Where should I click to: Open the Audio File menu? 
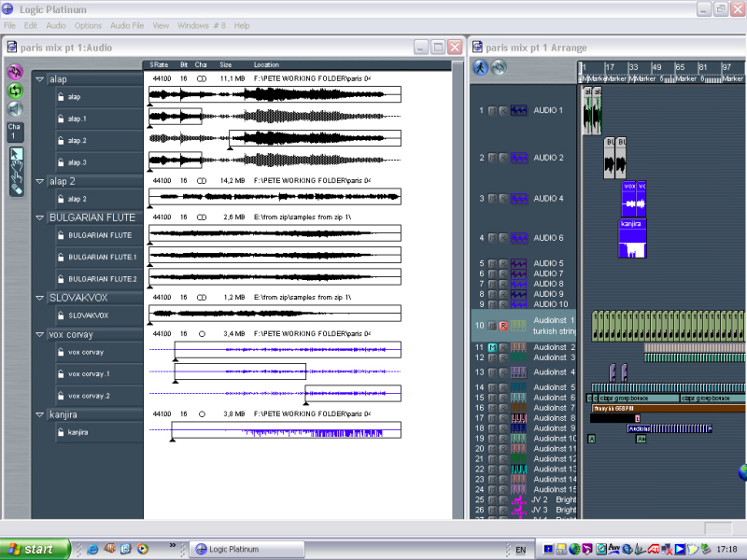click(127, 25)
